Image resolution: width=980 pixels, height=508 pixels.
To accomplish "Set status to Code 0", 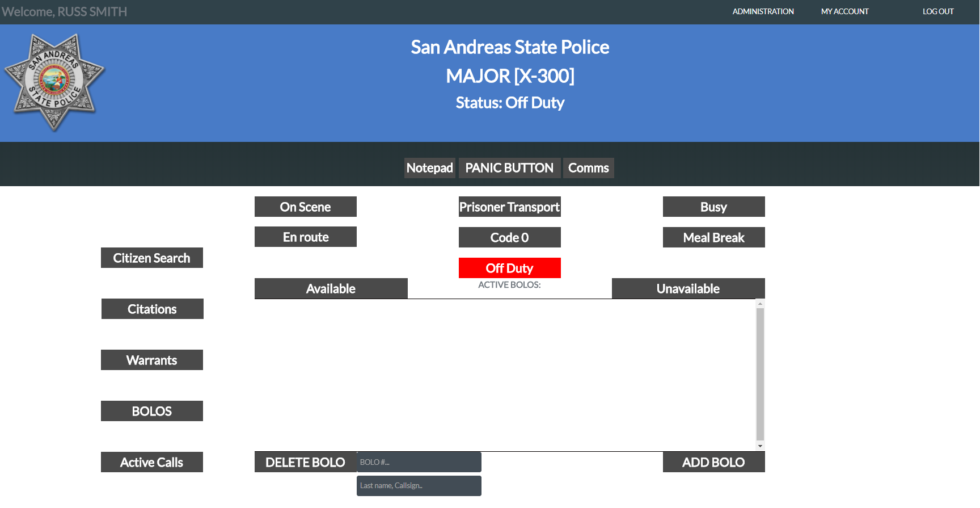I will pyautogui.click(x=510, y=237).
